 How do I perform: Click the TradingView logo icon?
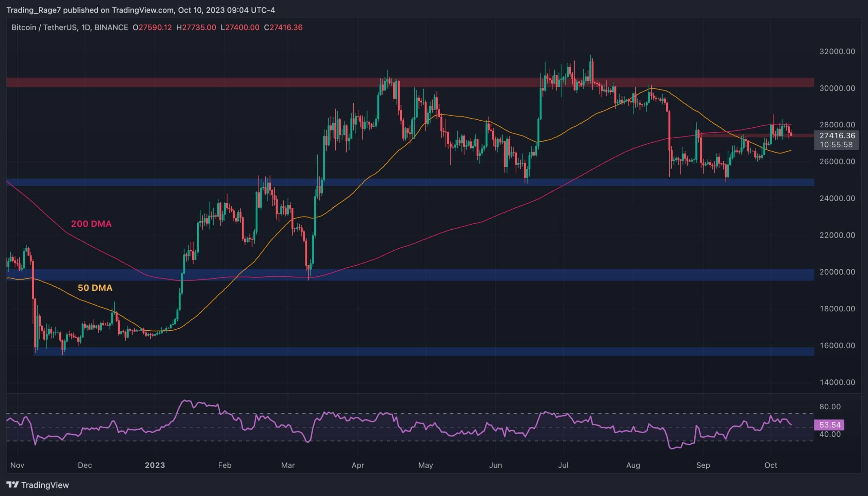tap(12, 484)
